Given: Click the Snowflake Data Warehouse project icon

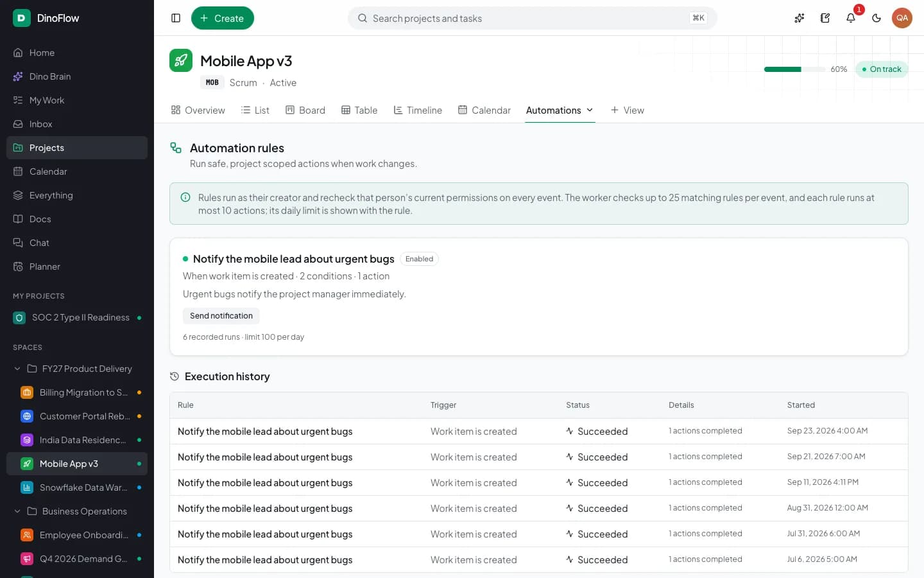Looking at the screenshot, I should [x=27, y=487].
